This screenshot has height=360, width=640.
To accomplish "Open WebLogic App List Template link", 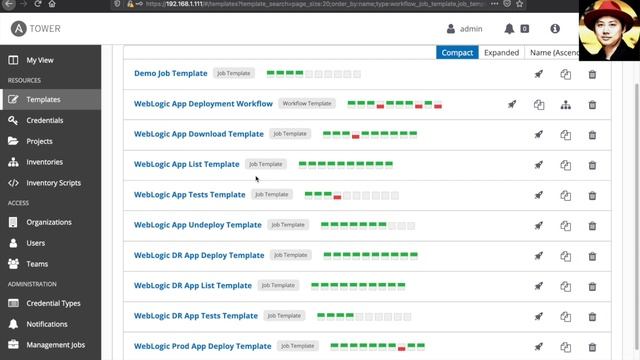I will 187,164.
